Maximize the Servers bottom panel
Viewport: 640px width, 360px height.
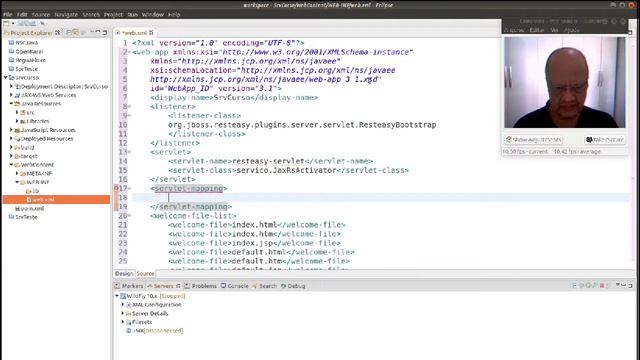click(x=630, y=286)
